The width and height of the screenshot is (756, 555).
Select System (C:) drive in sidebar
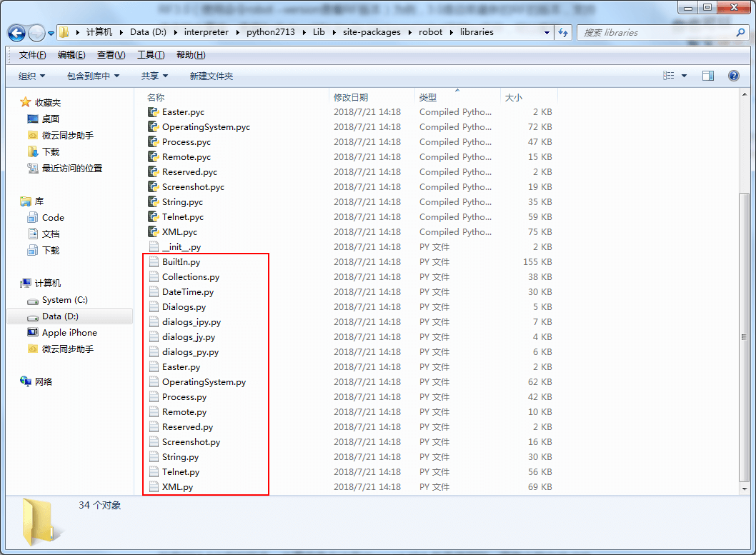64,300
